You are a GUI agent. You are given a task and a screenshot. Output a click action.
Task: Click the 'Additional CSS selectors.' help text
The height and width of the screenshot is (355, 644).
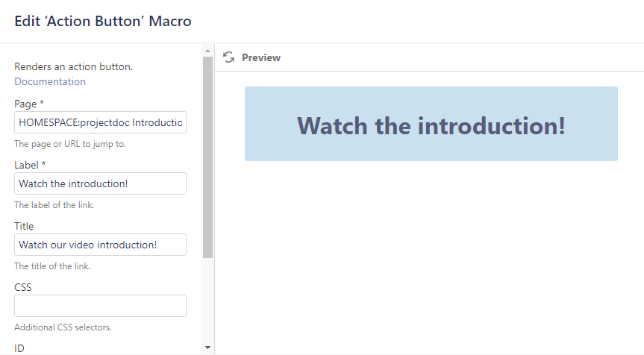pyautogui.click(x=63, y=327)
